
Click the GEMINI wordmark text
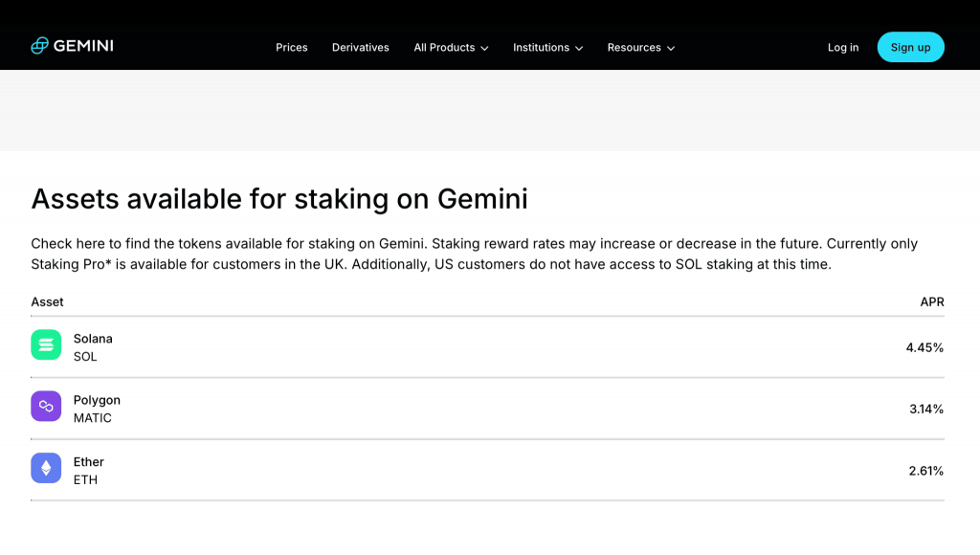tap(83, 46)
